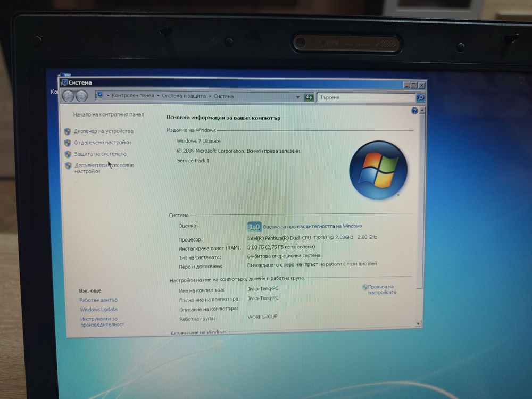
Task: Expand dropdown arrow before Система breadcrumb
Action: coord(210,96)
